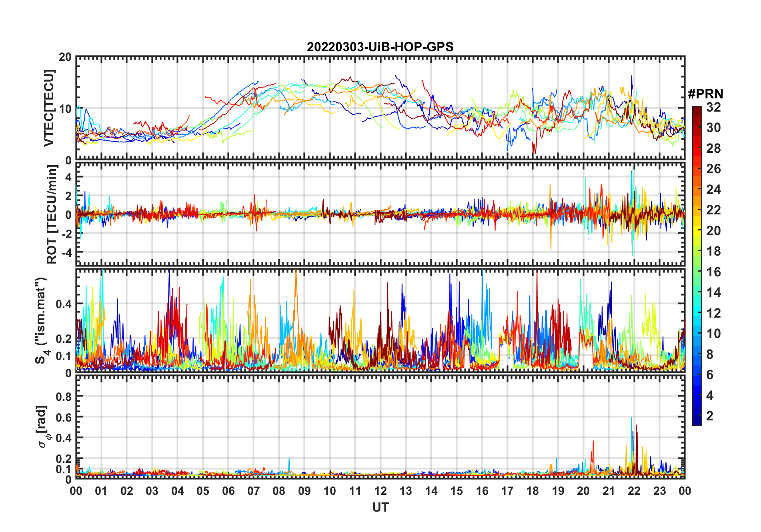Image resolution: width=761 pixels, height=532 pixels.
Task: Click the VTEC[TECU] y-axis label
Action: [x=49, y=108]
